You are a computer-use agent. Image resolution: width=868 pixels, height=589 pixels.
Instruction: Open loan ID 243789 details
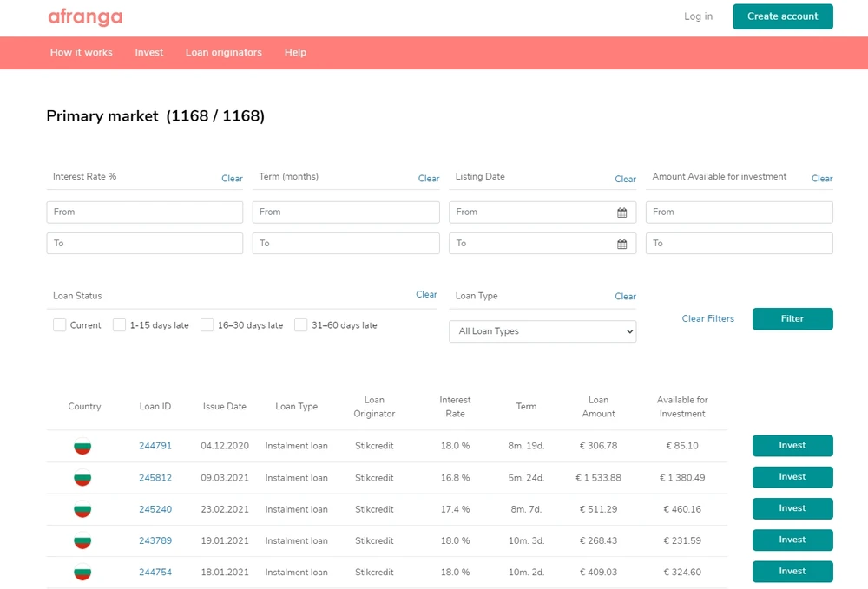155,541
